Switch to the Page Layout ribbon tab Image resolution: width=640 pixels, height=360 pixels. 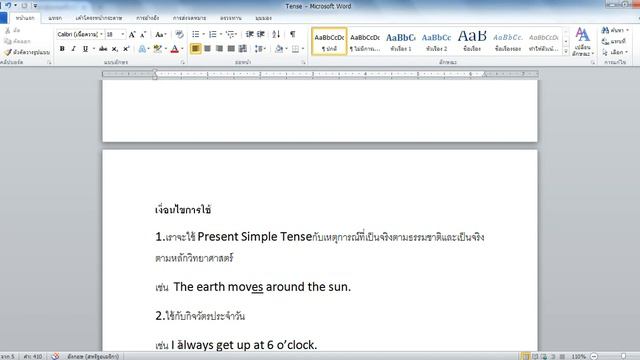click(99, 18)
